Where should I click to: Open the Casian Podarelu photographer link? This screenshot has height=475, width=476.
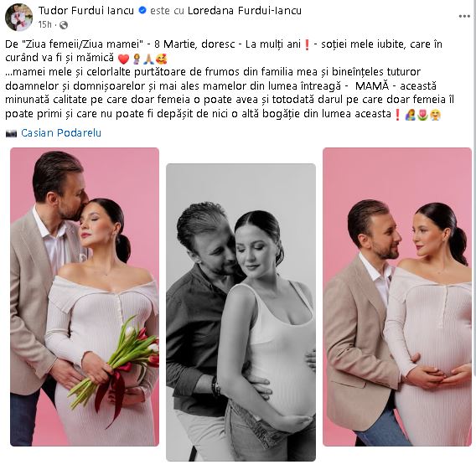[61, 133]
